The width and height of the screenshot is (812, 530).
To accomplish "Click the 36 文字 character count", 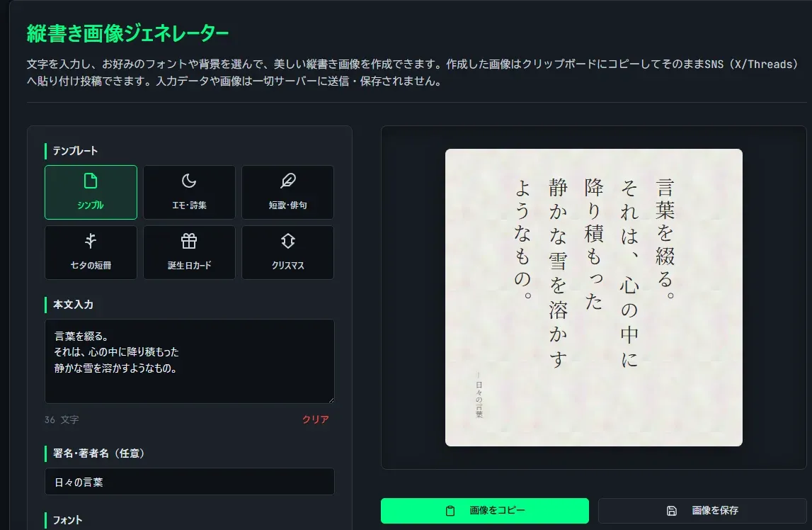I will (62, 419).
